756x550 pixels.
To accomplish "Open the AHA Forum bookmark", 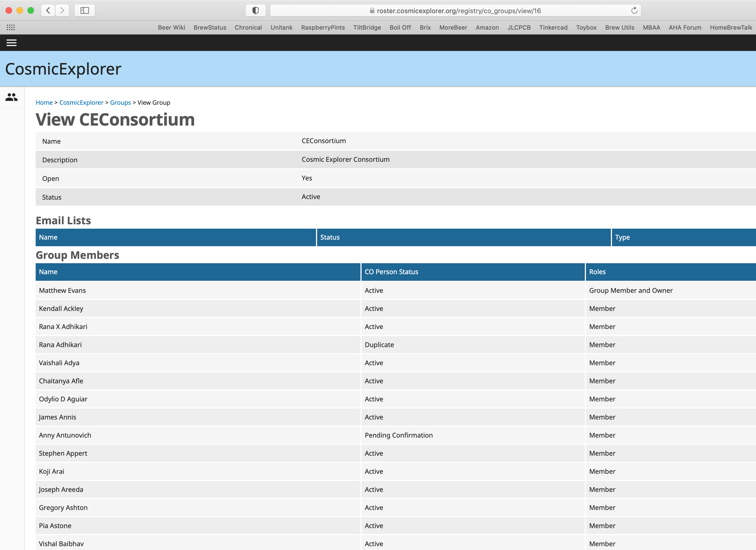I will tap(685, 27).
